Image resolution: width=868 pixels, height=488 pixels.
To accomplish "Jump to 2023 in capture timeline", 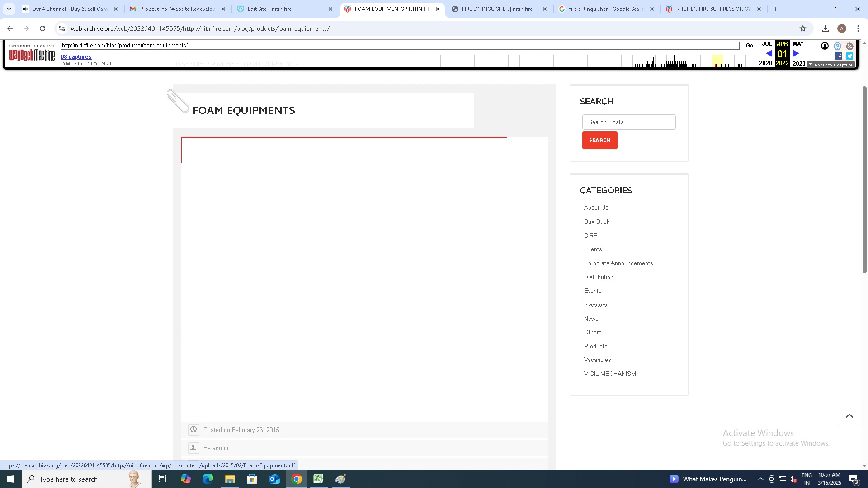I will tap(799, 63).
